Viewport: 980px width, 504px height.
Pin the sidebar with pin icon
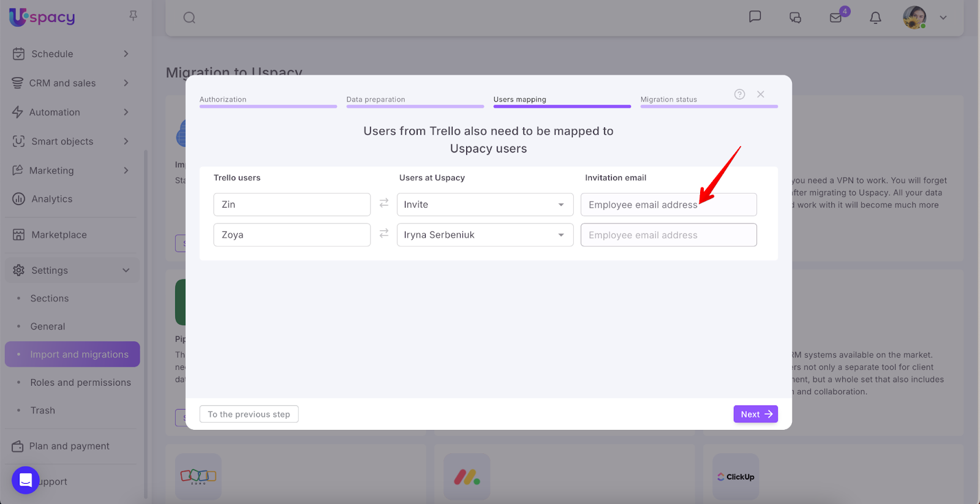(x=133, y=16)
